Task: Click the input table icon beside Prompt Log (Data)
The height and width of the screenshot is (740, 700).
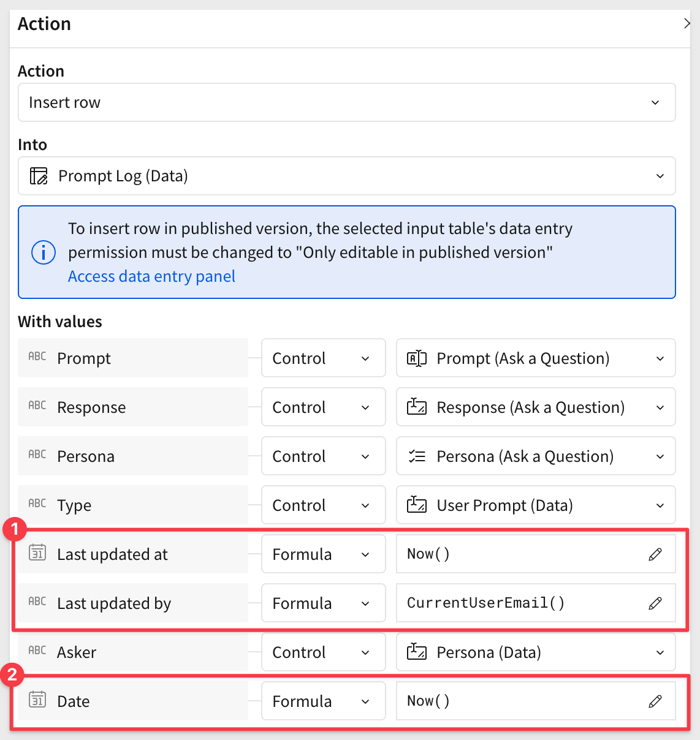Action: (x=39, y=176)
